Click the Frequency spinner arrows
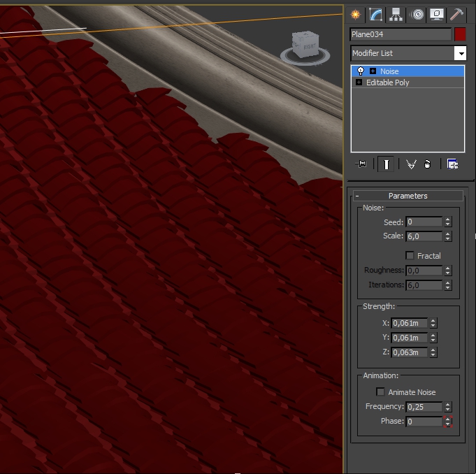This screenshot has height=474, width=476. (x=448, y=407)
